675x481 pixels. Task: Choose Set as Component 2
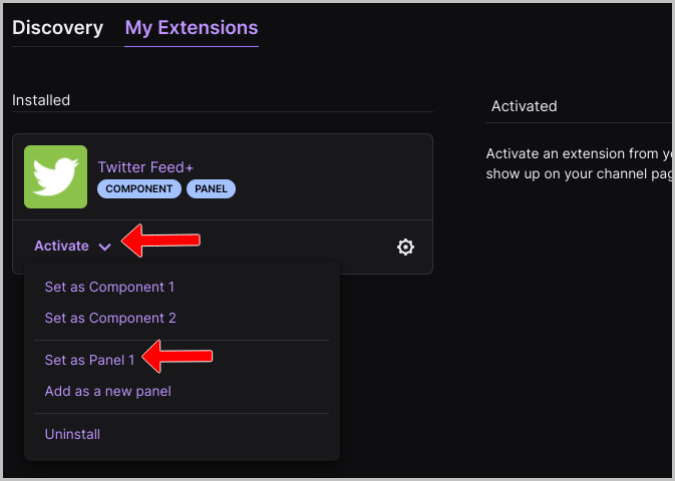pos(110,318)
